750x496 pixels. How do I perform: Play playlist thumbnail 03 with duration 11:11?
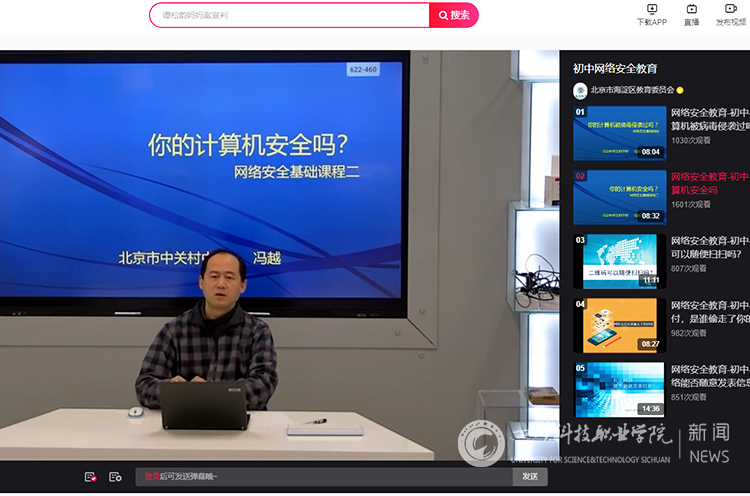click(619, 261)
